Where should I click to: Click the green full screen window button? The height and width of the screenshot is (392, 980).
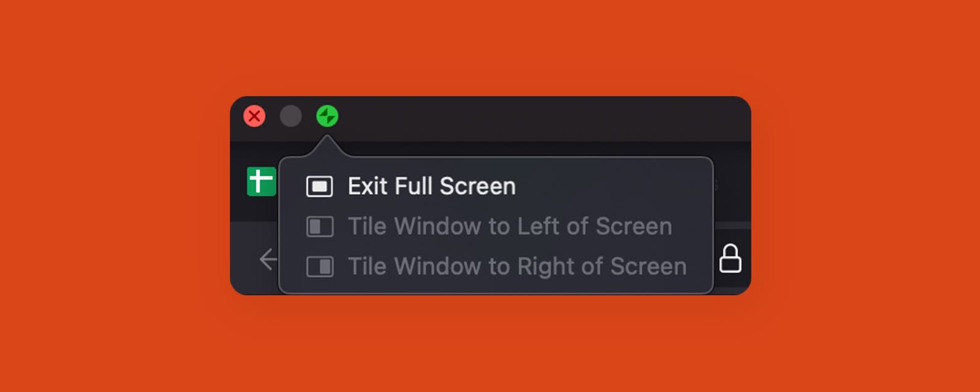(x=327, y=116)
